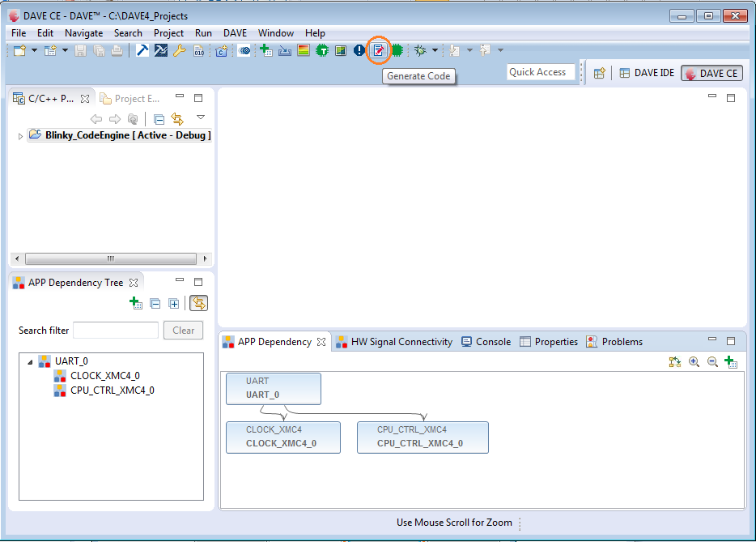Open dropdown arrow next to project wizard icon

coord(65,50)
